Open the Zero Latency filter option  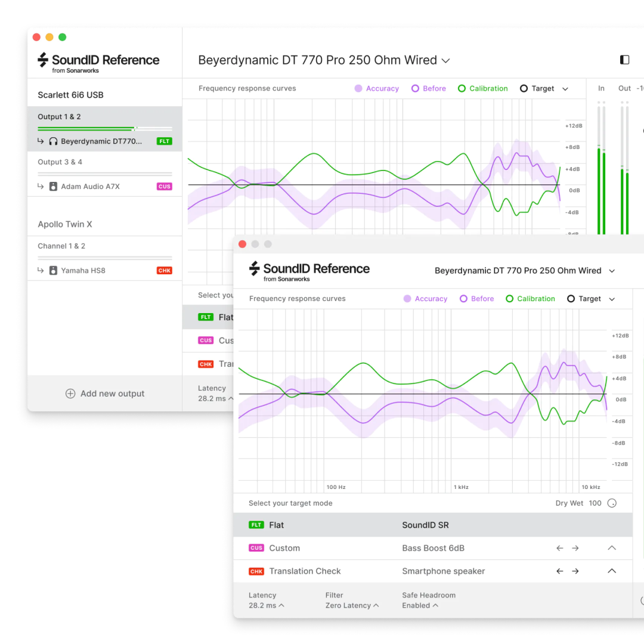pyautogui.click(x=352, y=605)
